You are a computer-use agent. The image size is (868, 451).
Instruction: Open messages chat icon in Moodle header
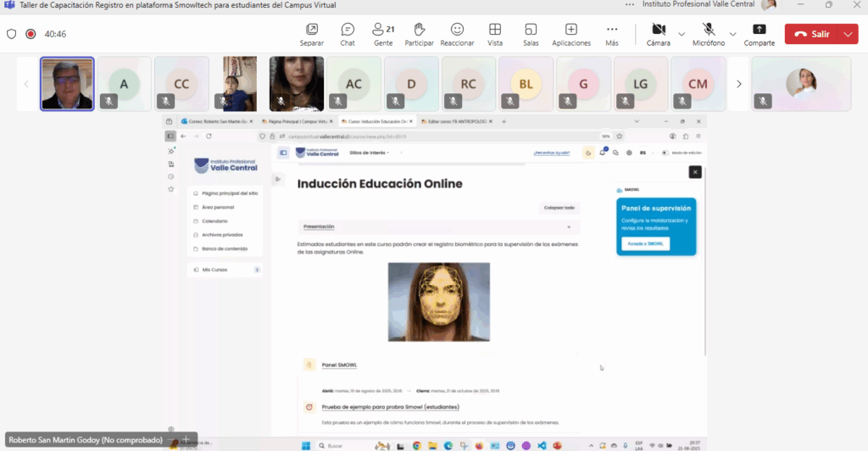615,153
